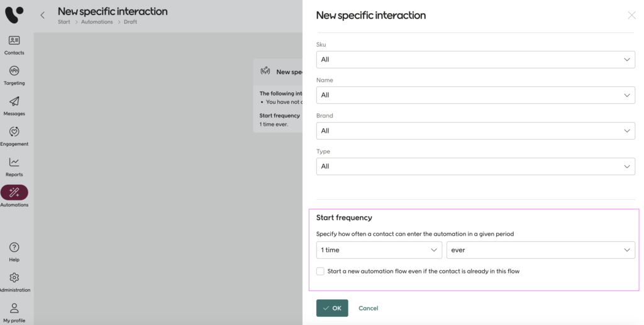This screenshot has width=644, height=325.
Task: Select the Automations magic wand icon
Action: coord(14,192)
